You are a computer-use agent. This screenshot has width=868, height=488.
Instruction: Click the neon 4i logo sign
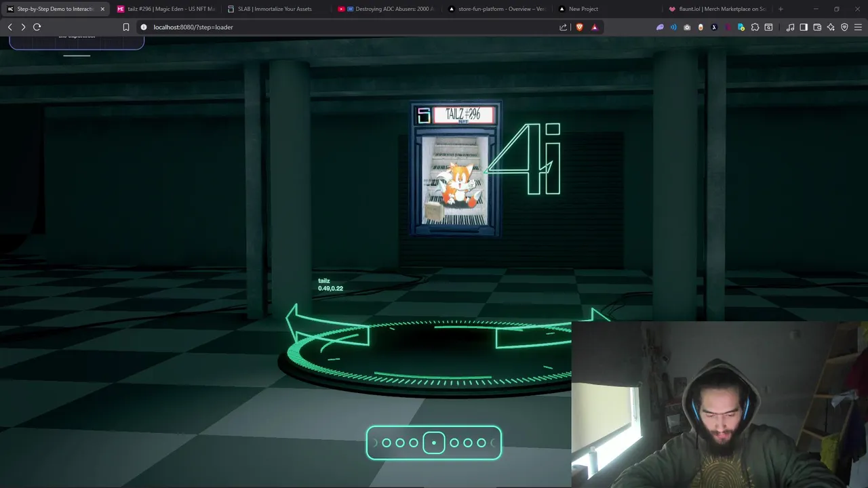[524, 159]
